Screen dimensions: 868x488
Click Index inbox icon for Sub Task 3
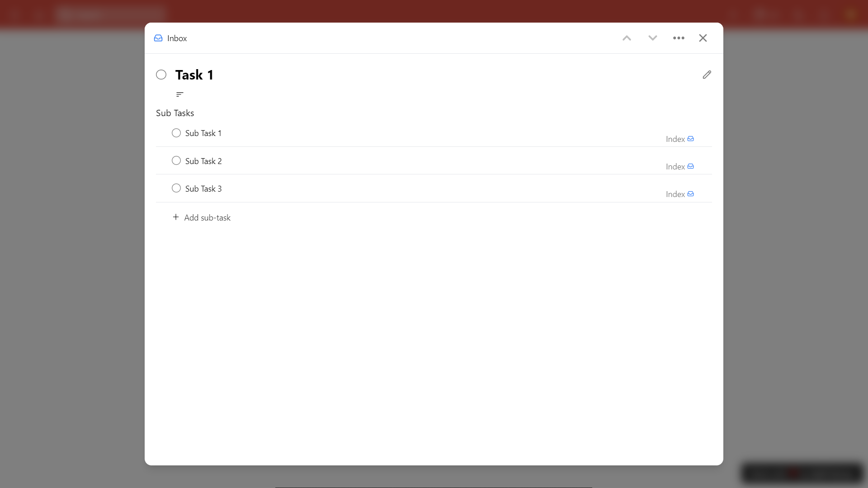point(691,194)
